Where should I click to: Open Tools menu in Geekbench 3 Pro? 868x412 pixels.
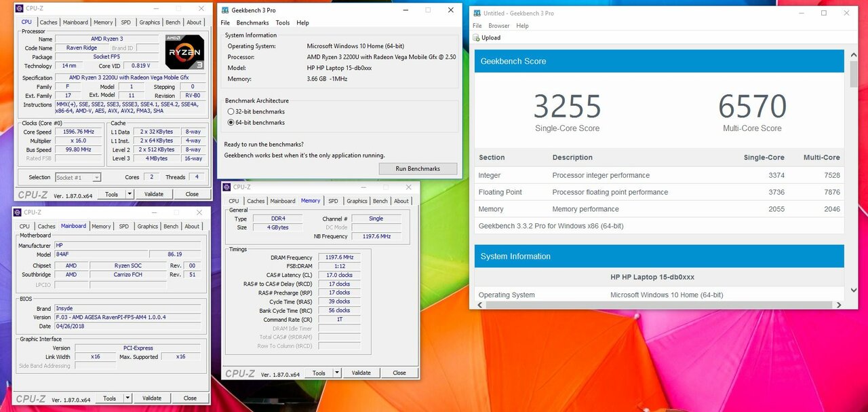(x=283, y=23)
